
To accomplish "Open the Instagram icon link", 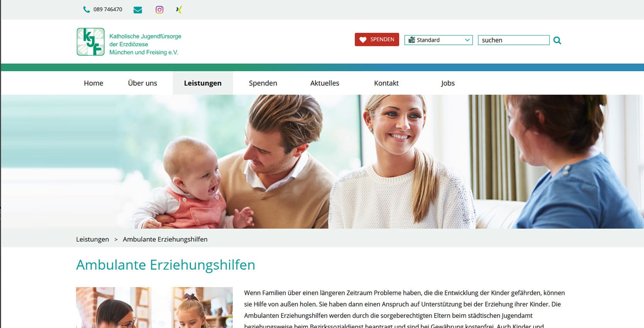I will (x=159, y=10).
